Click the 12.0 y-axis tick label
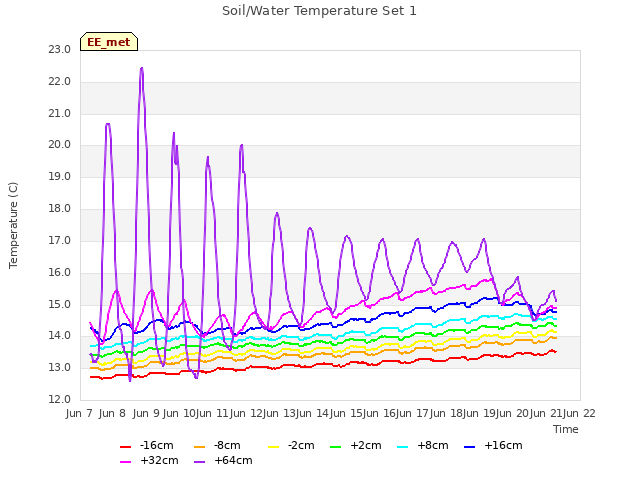The height and width of the screenshot is (480, 640). (x=60, y=400)
